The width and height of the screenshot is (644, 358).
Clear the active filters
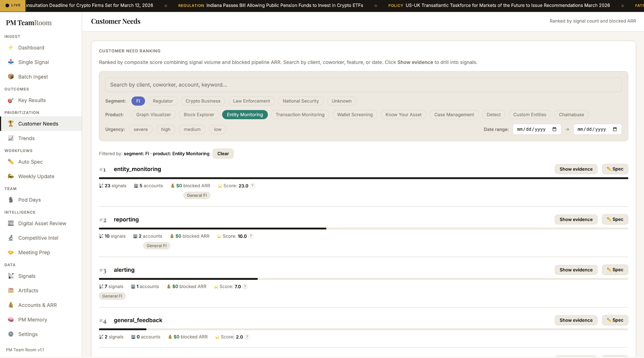tap(223, 154)
